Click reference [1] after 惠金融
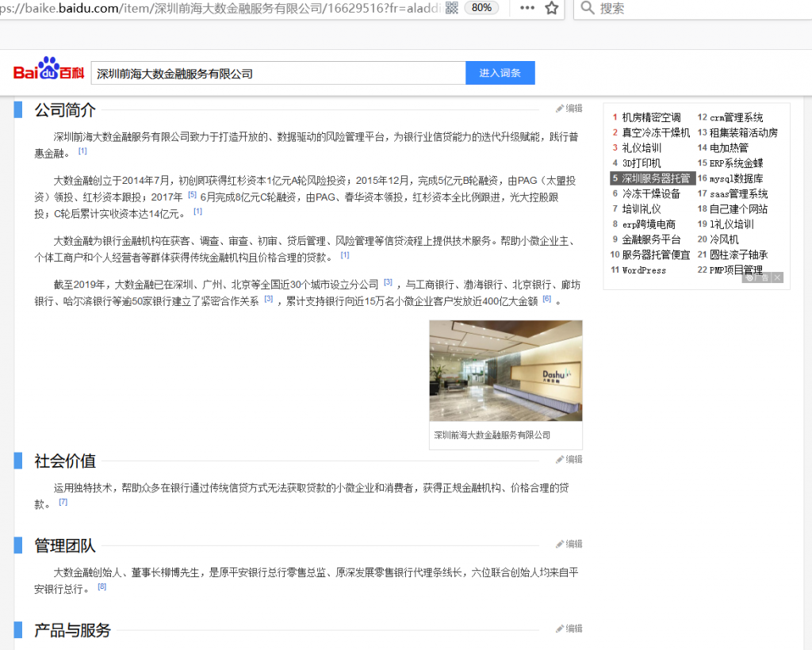 82,151
